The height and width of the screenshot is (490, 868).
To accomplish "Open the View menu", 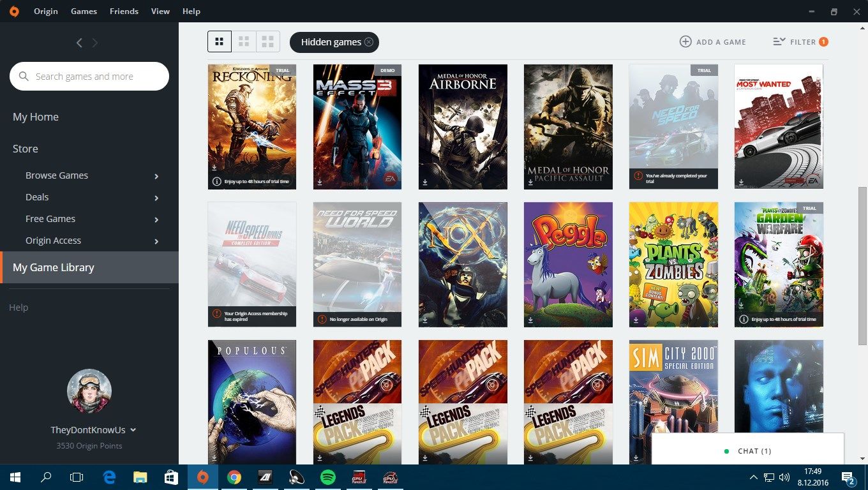I will tap(160, 11).
